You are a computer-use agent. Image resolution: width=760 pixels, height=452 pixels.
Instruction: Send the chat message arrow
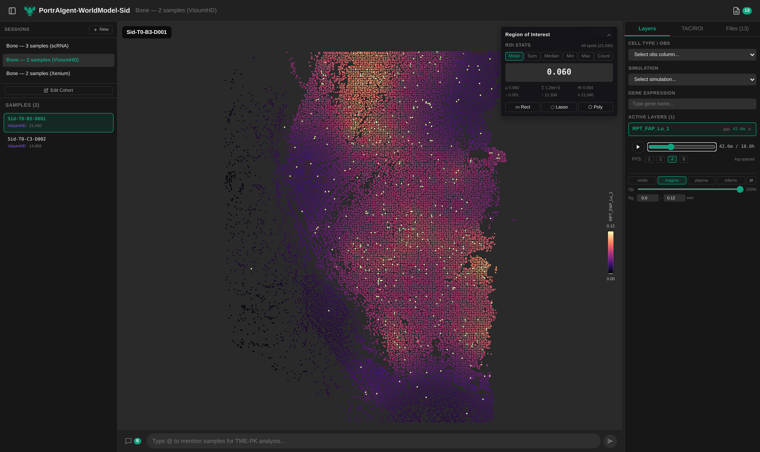point(610,441)
